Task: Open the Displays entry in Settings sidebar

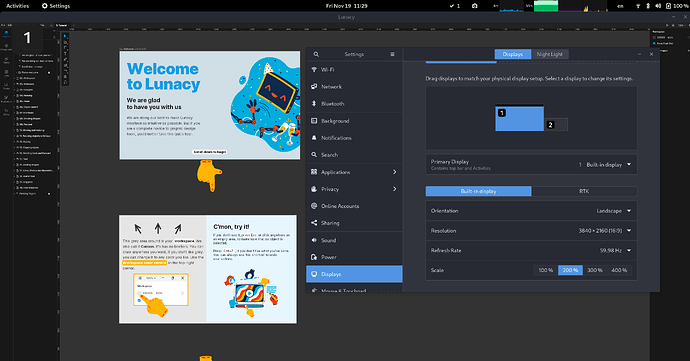Action: (354, 274)
